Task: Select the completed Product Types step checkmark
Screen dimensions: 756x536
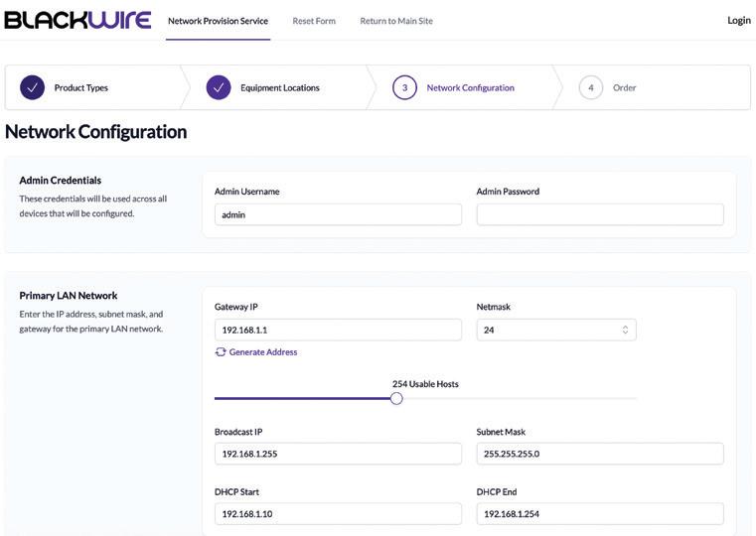Action: [x=33, y=87]
